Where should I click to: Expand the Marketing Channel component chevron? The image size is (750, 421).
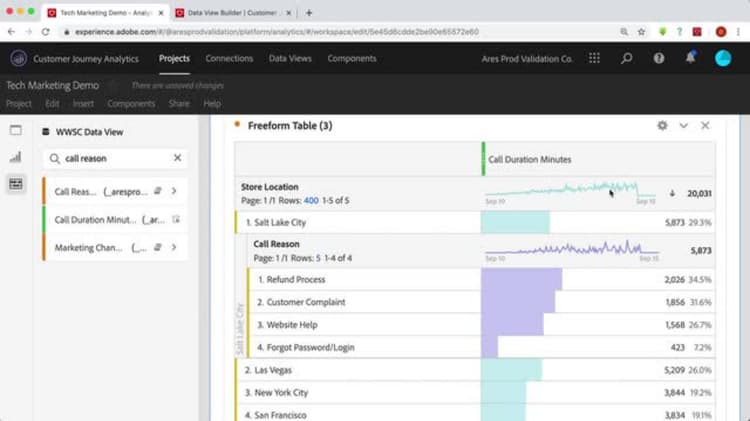174,247
